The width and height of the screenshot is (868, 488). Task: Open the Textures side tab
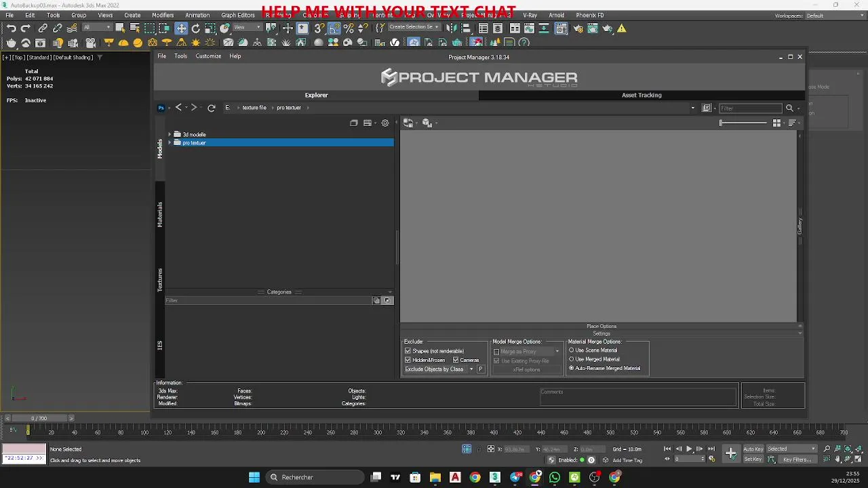point(160,280)
